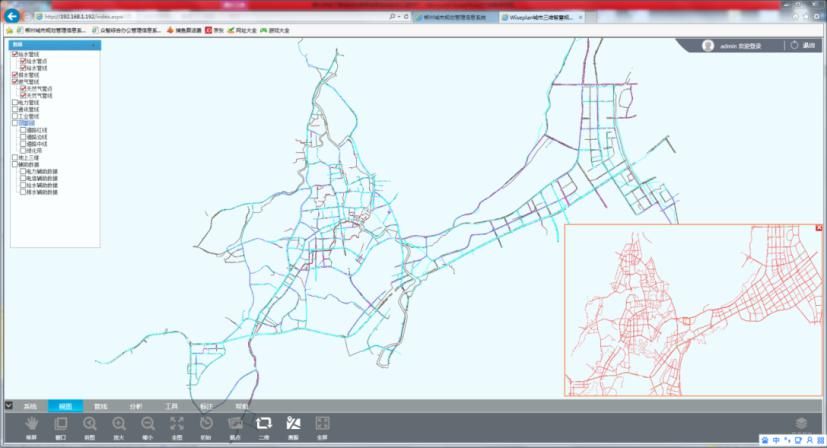827x448 pixels.
Task: Check the 辅助数据 parent tree node
Action: point(15,164)
